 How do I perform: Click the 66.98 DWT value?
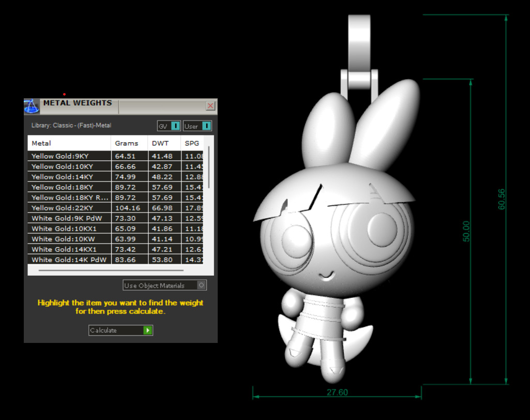(x=162, y=208)
